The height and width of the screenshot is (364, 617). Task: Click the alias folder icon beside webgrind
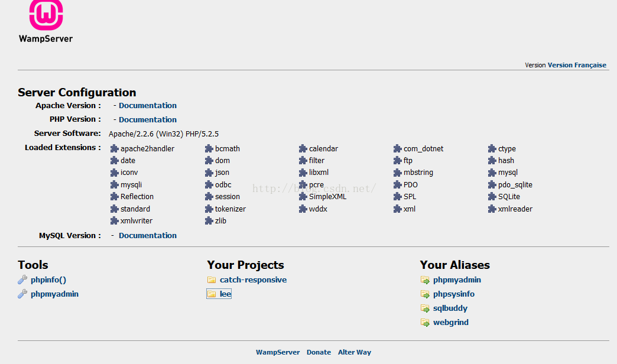pyautogui.click(x=425, y=322)
